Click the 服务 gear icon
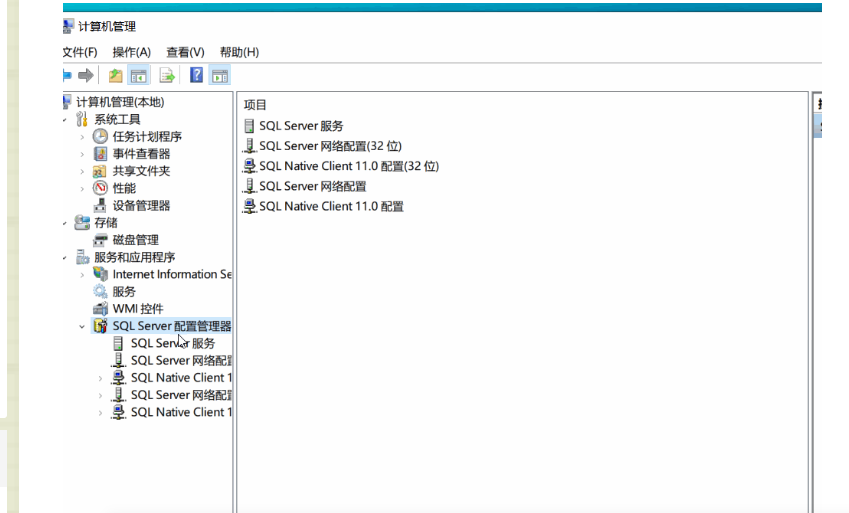This screenshot has width=849, height=513. pyautogui.click(x=100, y=291)
